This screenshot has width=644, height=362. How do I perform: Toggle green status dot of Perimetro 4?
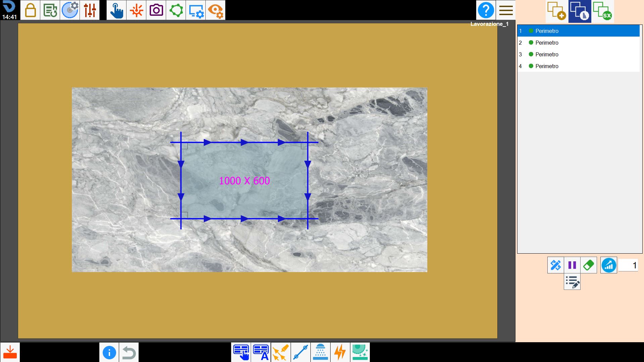pyautogui.click(x=531, y=66)
